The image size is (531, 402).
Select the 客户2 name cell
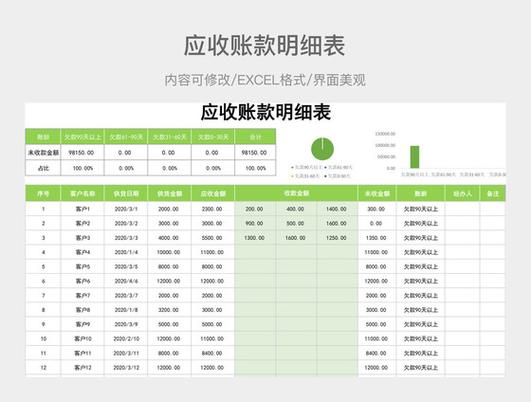83,224
